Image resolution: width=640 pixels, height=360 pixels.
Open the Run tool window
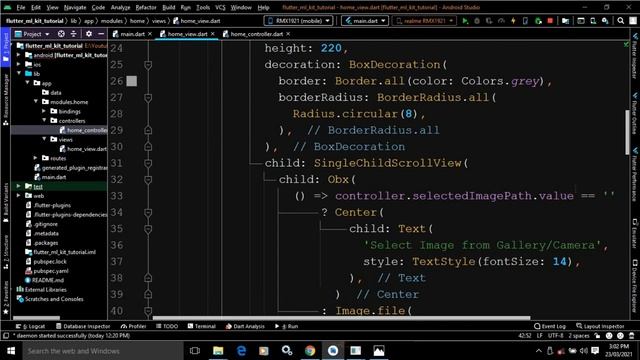click(287, 326)
